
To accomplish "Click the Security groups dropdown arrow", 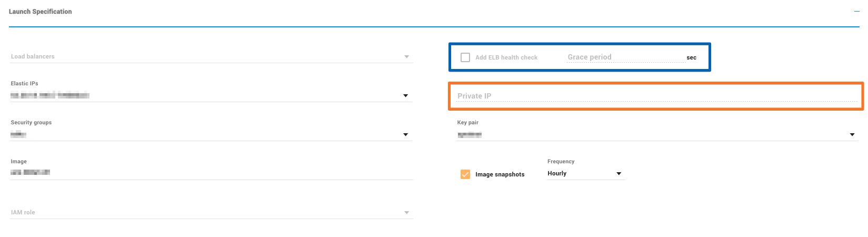I will tap(405, 135).
